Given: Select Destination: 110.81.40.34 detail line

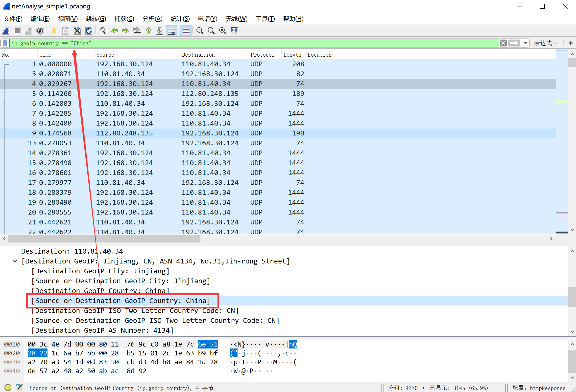Looking at the screenshot, I should click(x=72, y=251).
